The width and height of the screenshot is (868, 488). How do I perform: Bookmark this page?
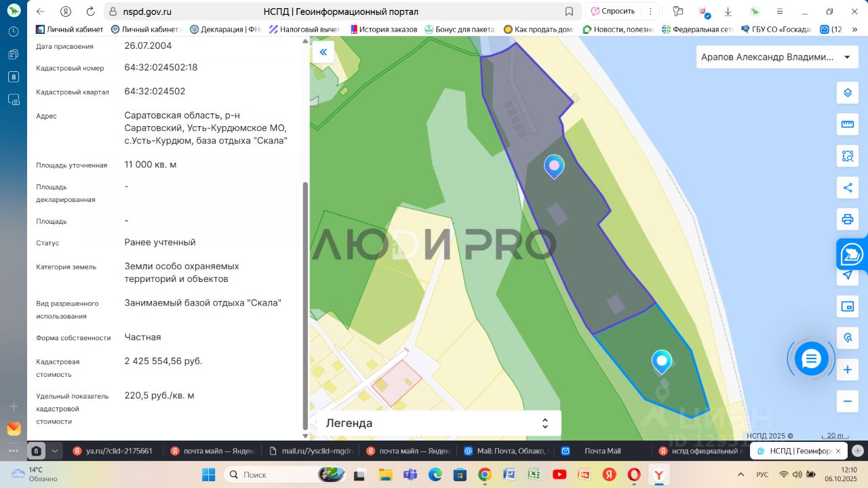[x=569, y=12]
